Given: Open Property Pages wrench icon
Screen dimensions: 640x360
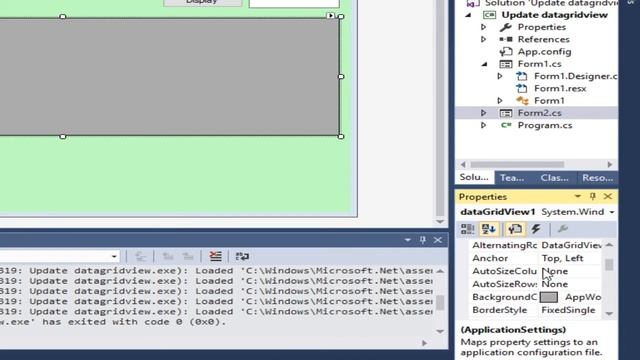Looking at the screenshot, I should 562,229.
